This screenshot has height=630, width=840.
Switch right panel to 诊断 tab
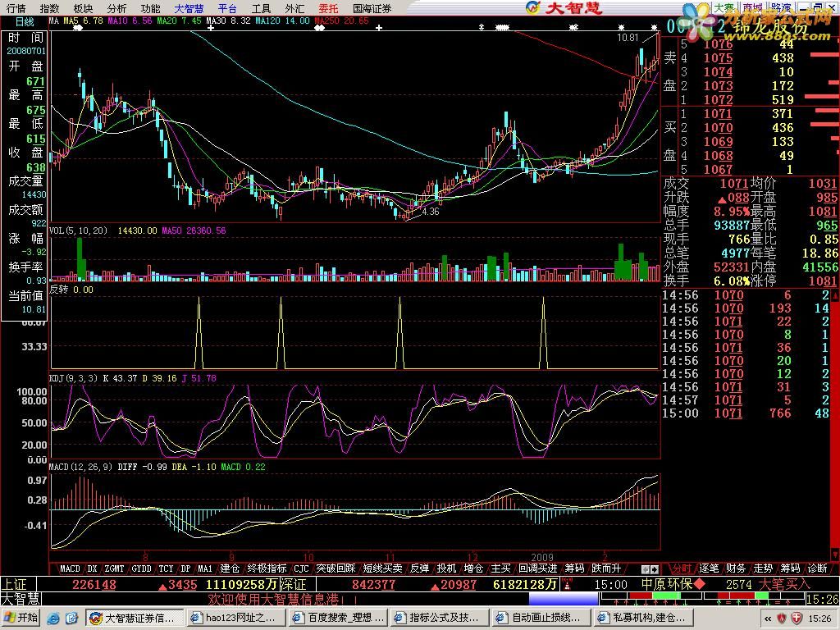point(818,568)
